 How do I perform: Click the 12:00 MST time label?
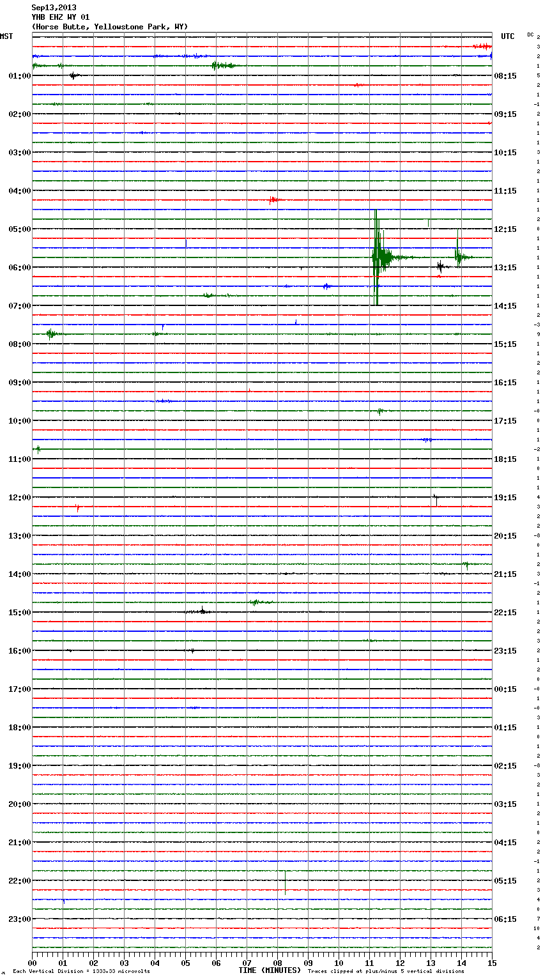click(20, 498)
